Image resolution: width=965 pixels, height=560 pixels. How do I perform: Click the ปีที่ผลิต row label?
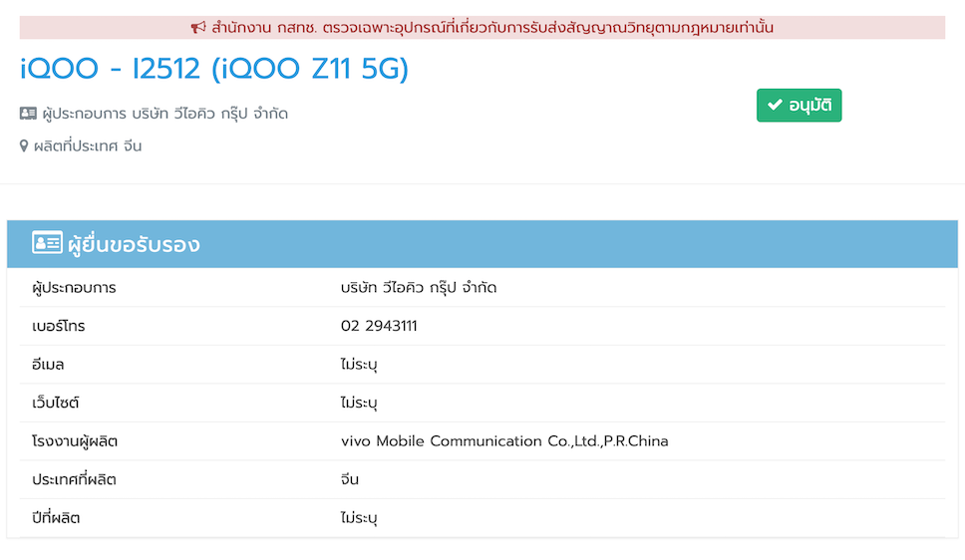56,518
